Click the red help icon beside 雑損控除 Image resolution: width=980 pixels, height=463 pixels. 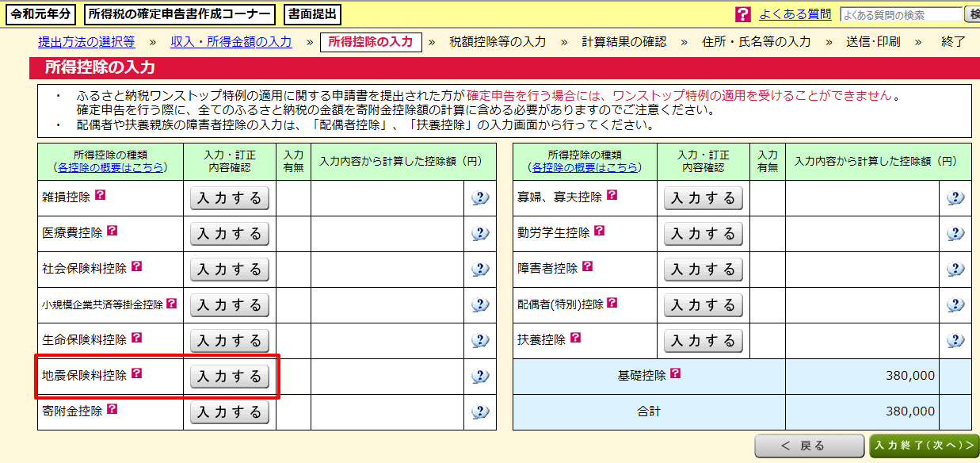pos(100,195)
